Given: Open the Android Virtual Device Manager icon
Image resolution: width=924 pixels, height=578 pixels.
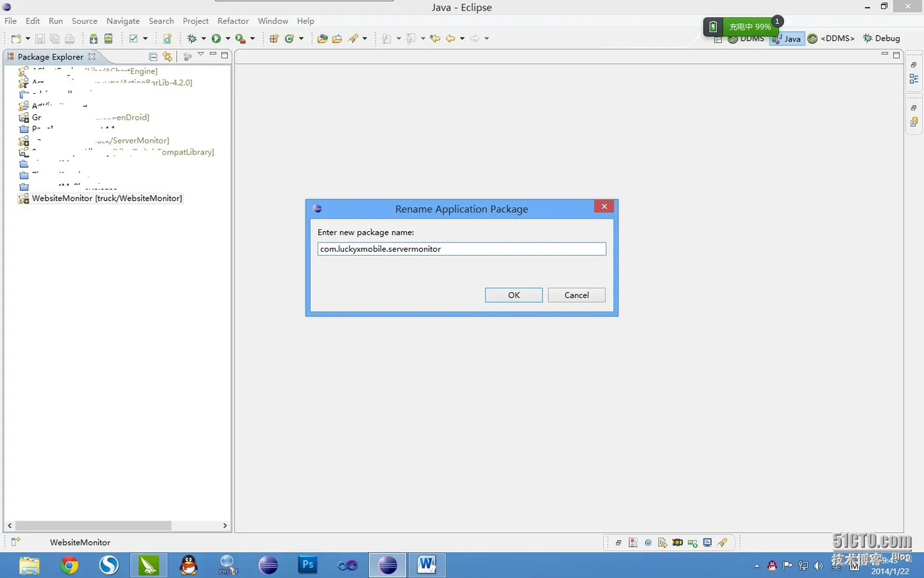Looking at the screenshot, I should point(108,38).
